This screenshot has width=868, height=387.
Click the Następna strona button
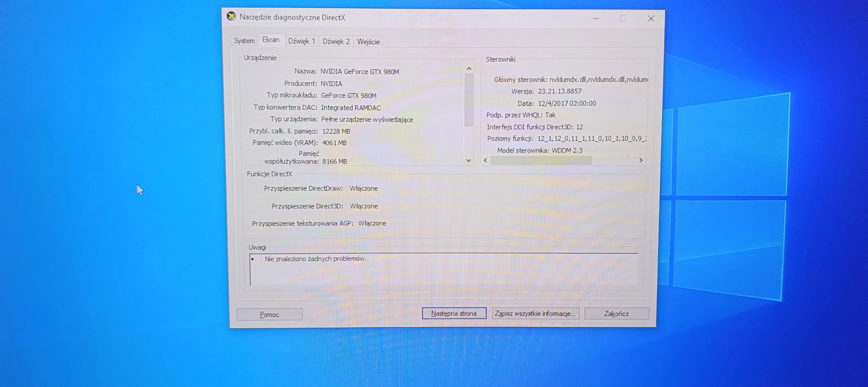point(454,313)
